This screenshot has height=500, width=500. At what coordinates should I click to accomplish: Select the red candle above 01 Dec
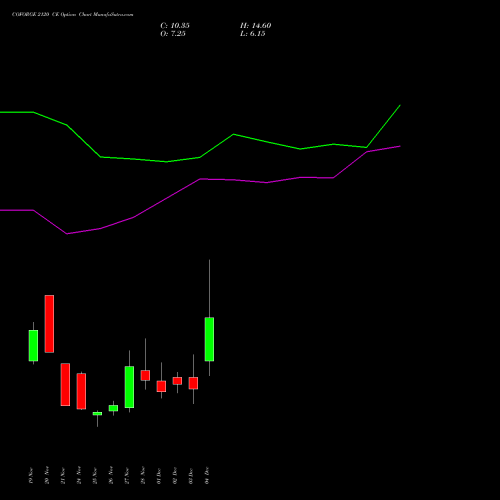pyautogui.click(x=161, y=386)
